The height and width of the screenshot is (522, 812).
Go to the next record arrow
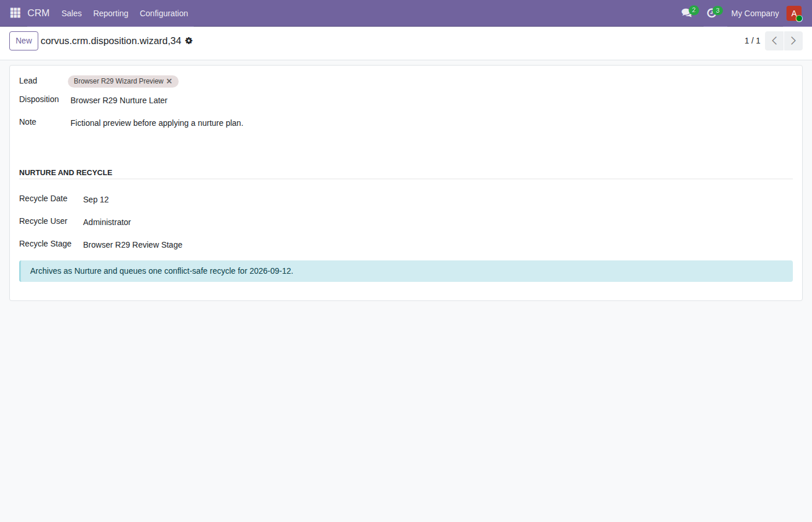click(793, 41)
